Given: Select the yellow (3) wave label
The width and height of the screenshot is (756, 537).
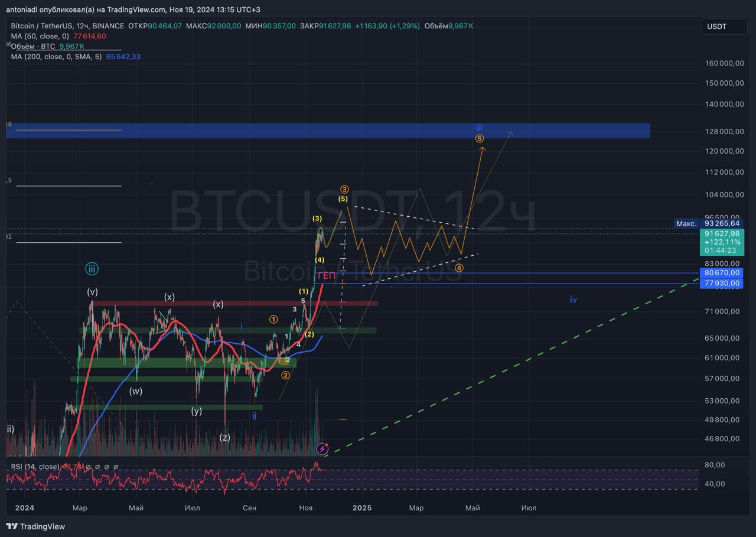Looking at the screenshot, I should coord(318,219).
